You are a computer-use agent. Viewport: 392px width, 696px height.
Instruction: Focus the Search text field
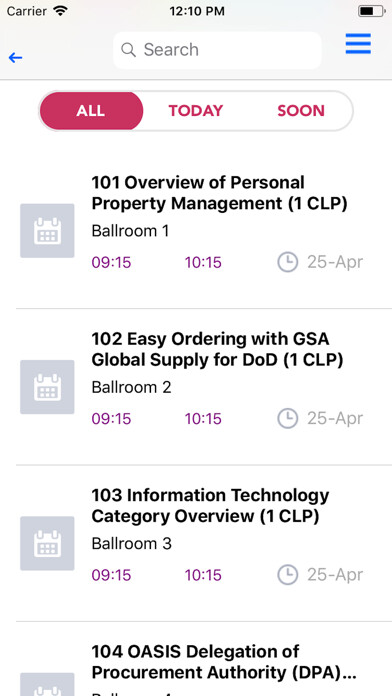tap(217, 50)
